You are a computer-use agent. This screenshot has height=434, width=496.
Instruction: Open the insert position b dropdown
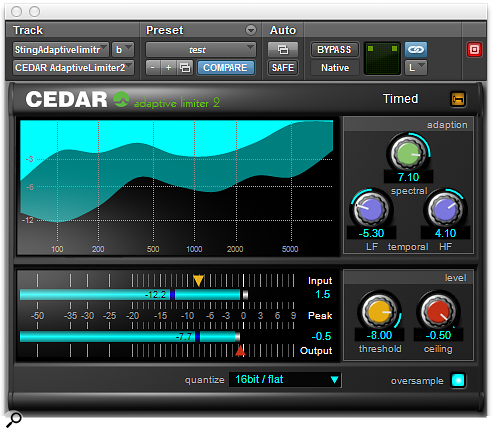click(x=123, y=50)
